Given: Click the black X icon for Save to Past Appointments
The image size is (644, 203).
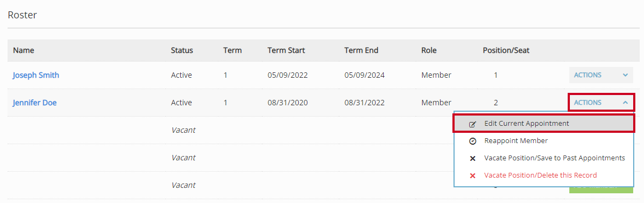Looking at the screenshot, I should pos(472,158).
